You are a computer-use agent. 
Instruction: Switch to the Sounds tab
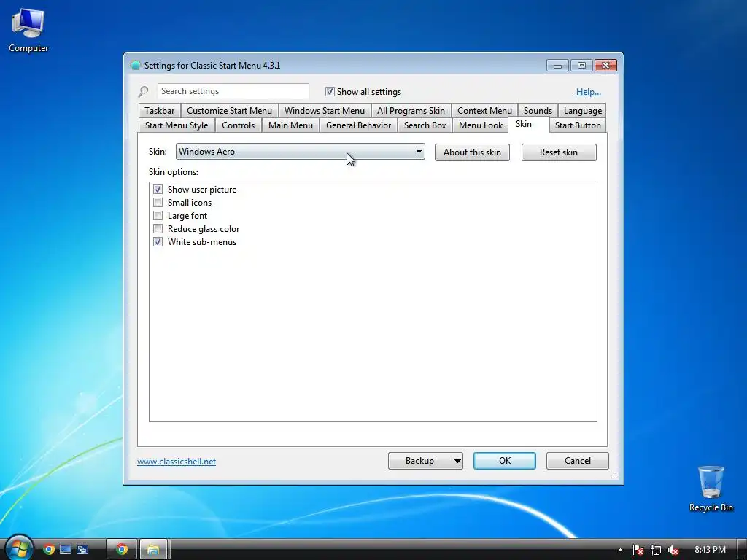tap(538, 111)
